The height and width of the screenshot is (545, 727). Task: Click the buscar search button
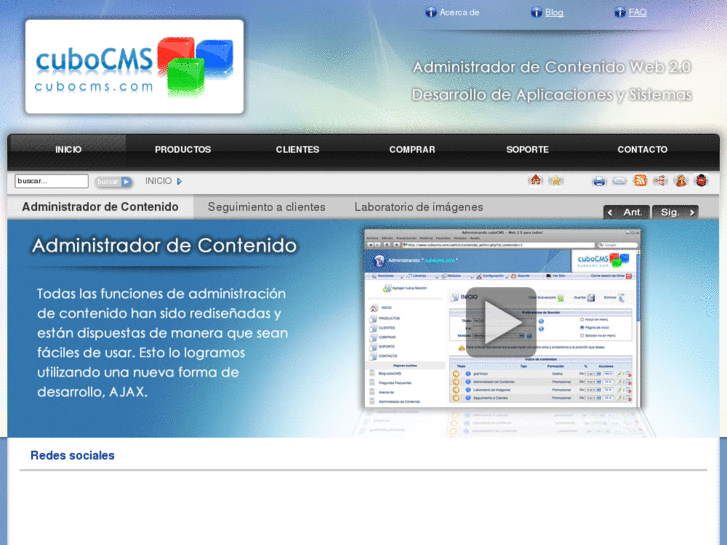point(114,181)
